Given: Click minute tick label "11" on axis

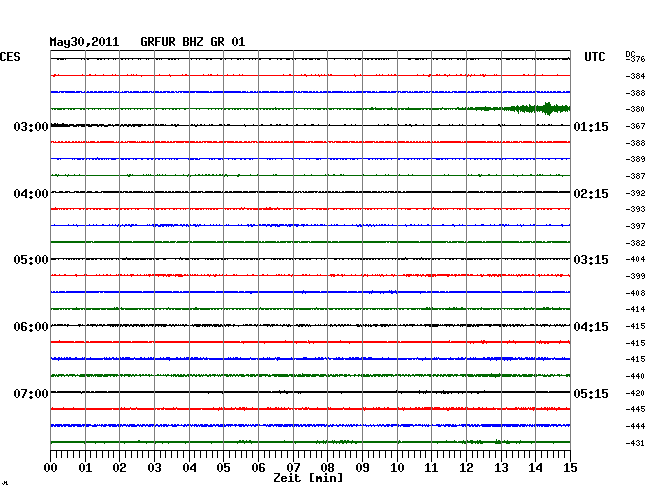Looking at the screenshot, I should point(431,467).
